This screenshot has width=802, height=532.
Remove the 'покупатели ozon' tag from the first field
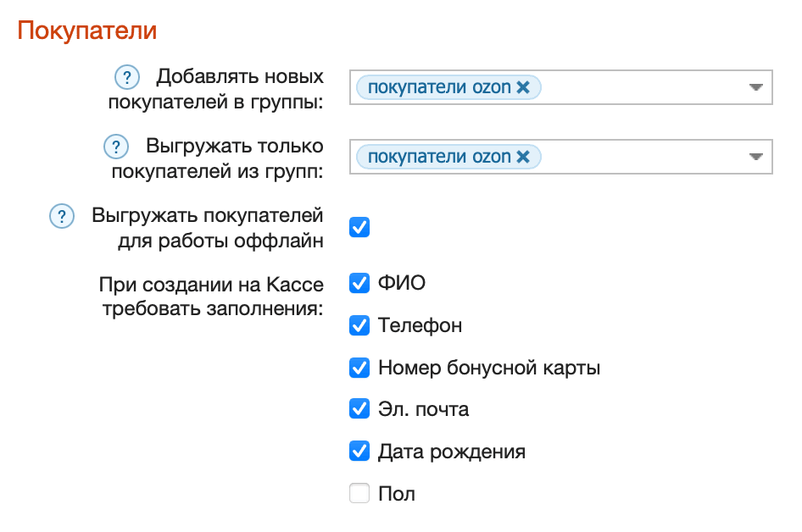click(524, 87)
